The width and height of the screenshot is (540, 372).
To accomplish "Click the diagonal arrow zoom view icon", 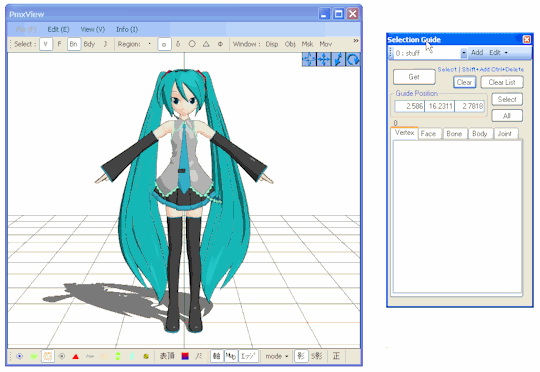I will (x=339, y=60).
